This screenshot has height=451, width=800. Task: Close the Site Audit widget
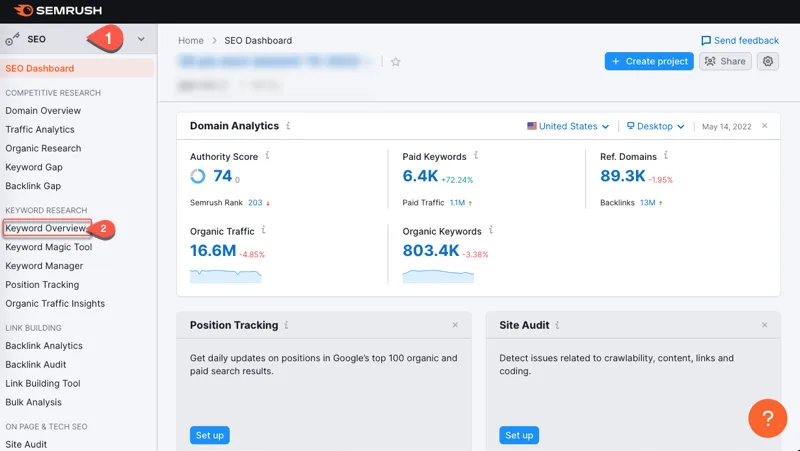point(765,325)
